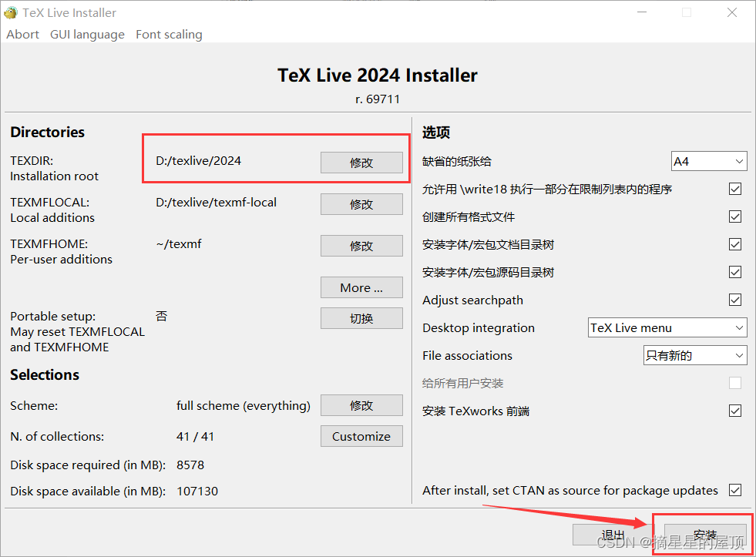The height and width of the screenshot is (557, 756).
Task: Toggle 安装字体/宏包文档目录树 checkbox
Action: coord(734,244)
